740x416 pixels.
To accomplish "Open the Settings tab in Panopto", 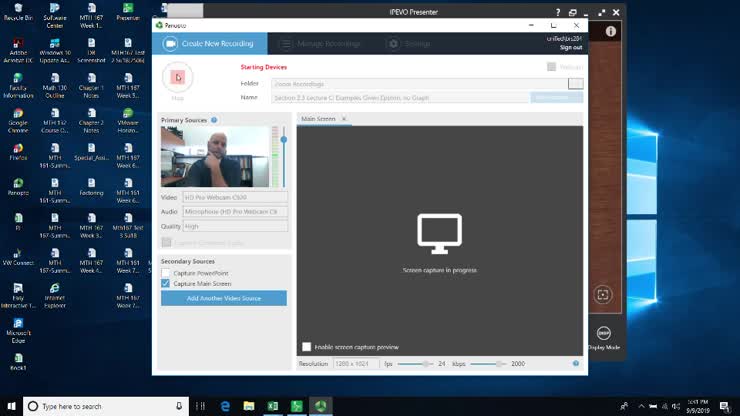I will [x=408, y=44].
